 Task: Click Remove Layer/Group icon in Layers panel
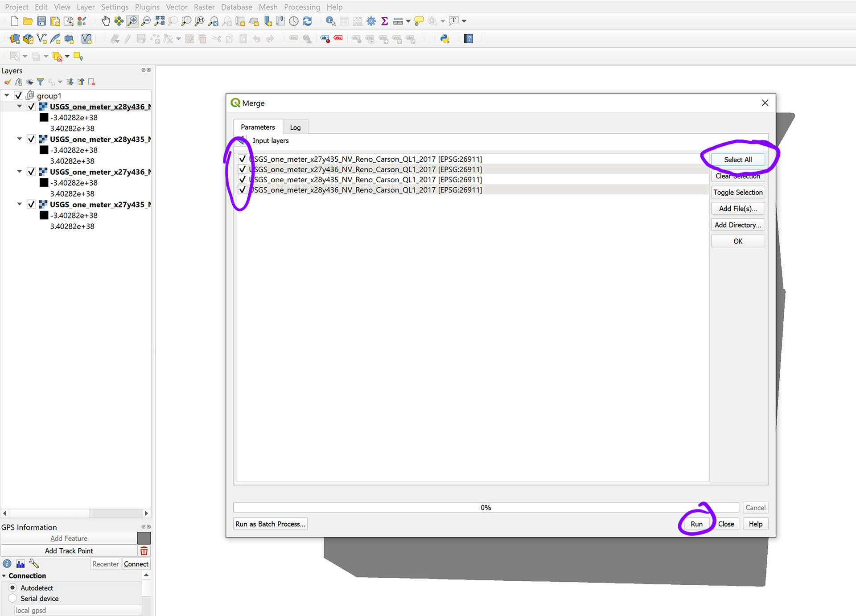click(x=91, y=82)
